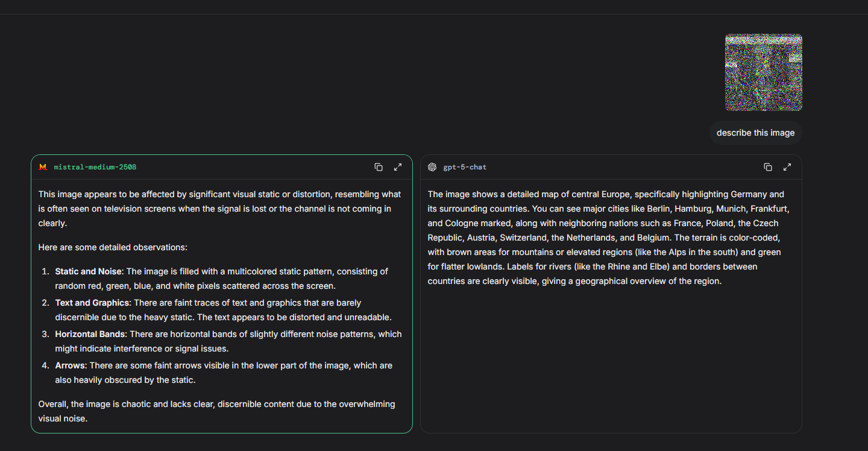Screen dimensions: 868x451
Task: Click the "Static and Noise" bold heading
Action: point(88,271)
